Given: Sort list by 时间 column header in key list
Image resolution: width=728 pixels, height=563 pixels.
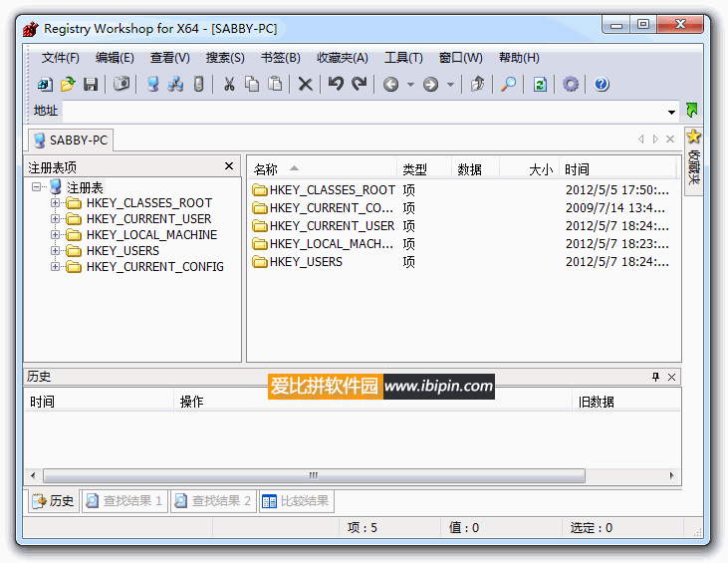Looking at the screenshot, I should click(617, 169).
